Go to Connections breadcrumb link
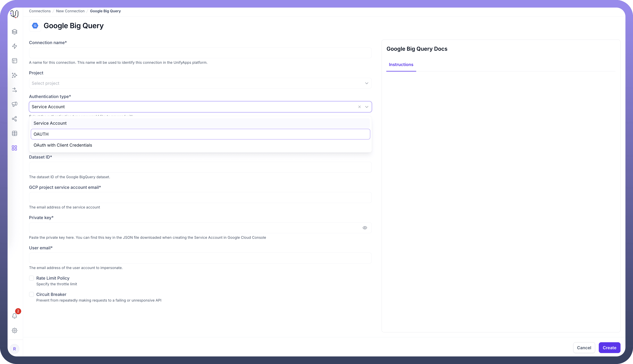 point(40,11)
